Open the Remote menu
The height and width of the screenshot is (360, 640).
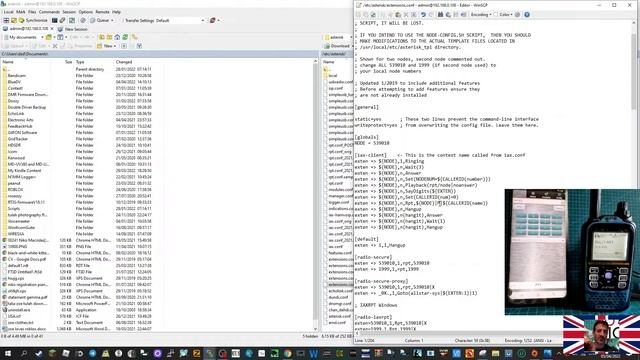[x=102, y=12]
